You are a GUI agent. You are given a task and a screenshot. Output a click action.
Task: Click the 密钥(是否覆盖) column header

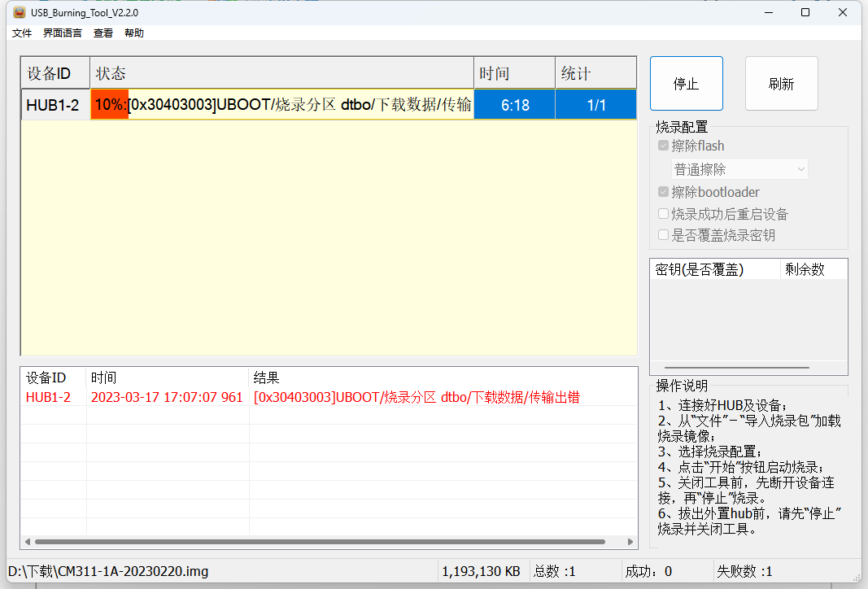715,269
